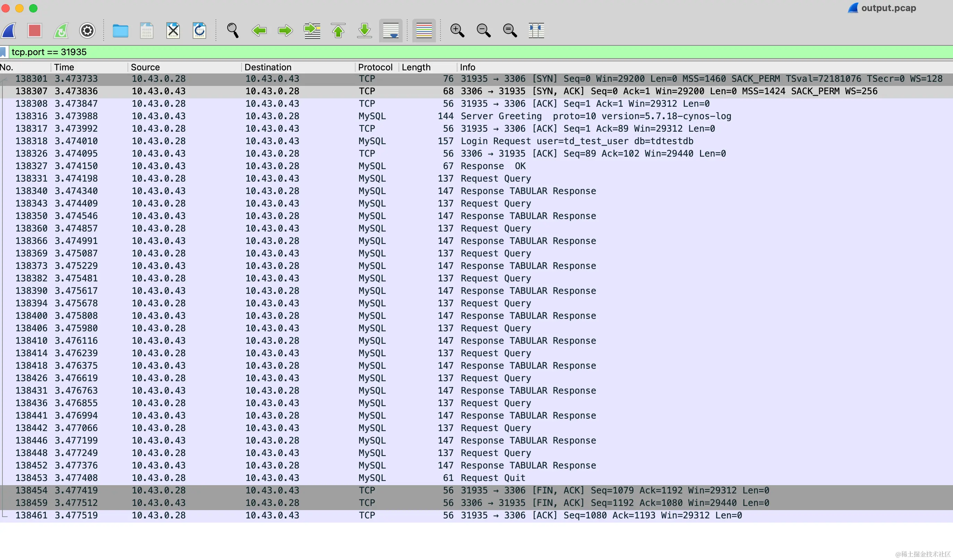
Task: Close this capture file with X icon
Action: tap(173, 30)
